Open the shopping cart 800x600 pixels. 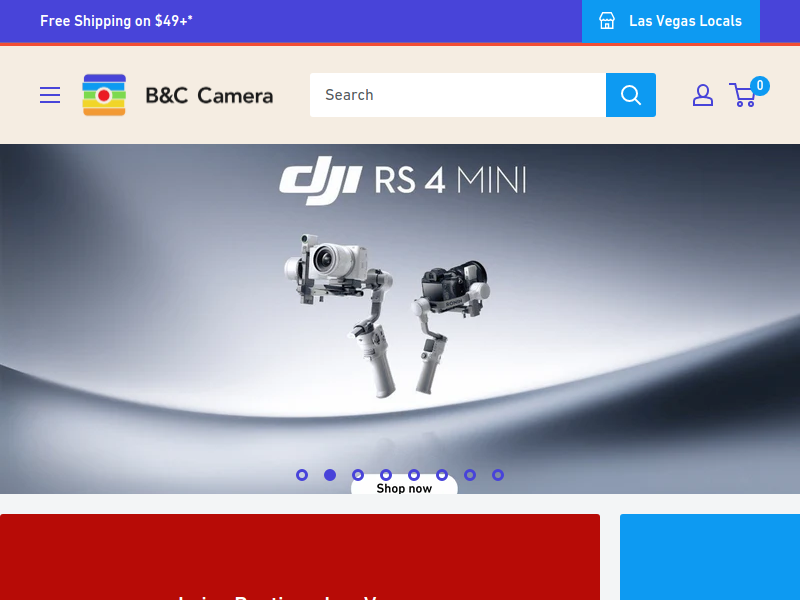pos(743,95)
